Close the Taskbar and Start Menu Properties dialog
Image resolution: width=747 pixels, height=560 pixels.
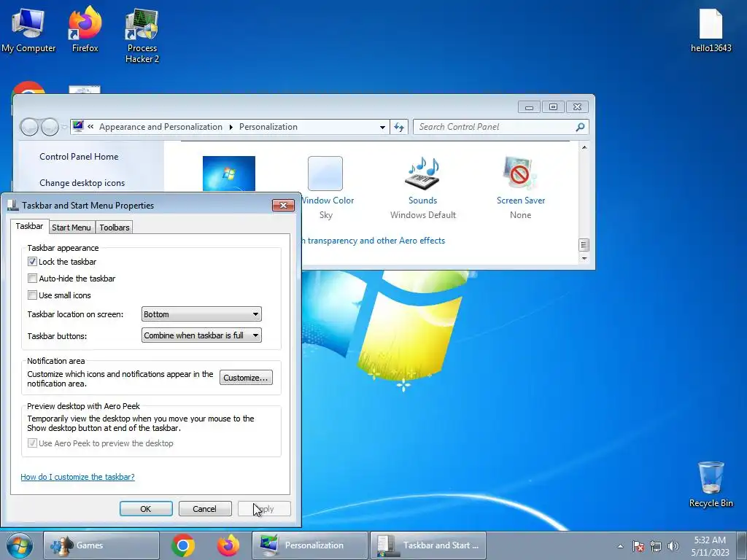(x=283, y=205)
